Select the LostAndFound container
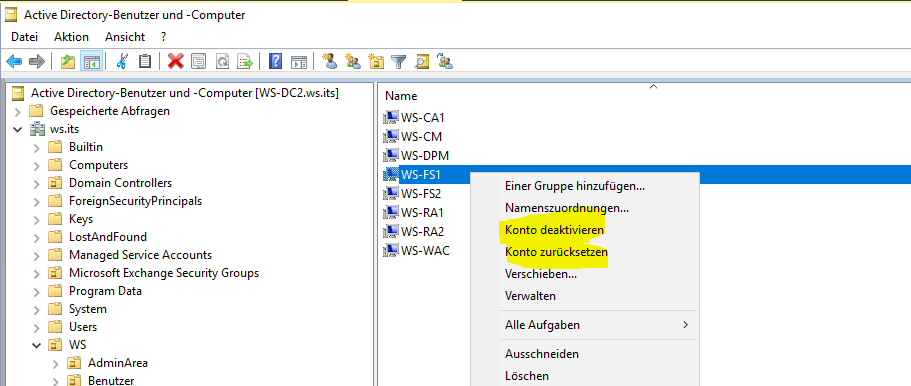911x386 pixels. tap(107, 237)
